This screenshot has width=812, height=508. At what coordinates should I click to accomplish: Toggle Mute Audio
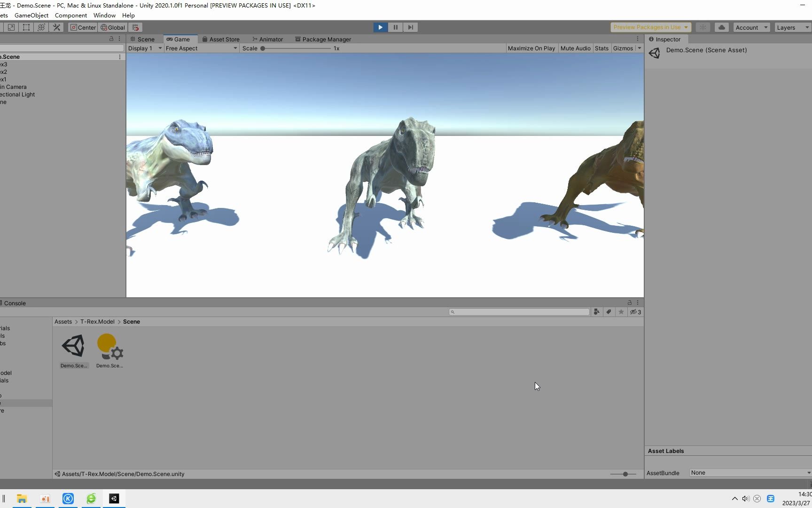[576, 48]
